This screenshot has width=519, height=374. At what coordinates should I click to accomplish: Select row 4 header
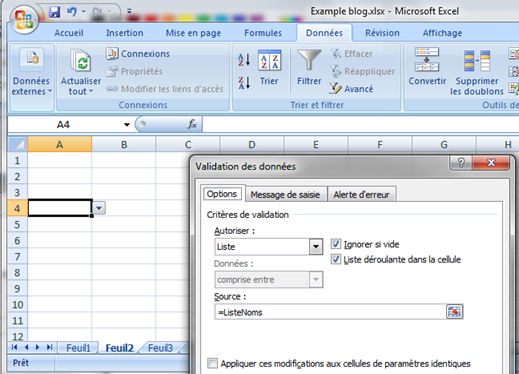(17, 209)
